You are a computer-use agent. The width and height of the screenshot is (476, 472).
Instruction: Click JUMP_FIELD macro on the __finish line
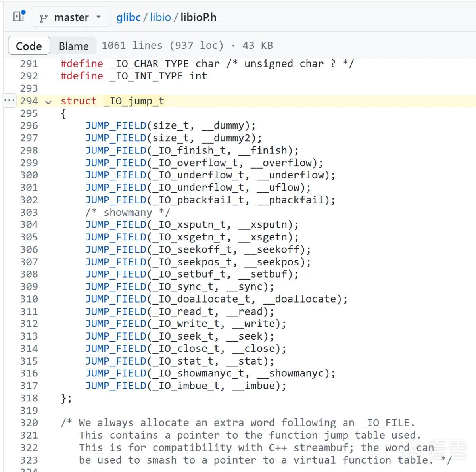point(116,150)
